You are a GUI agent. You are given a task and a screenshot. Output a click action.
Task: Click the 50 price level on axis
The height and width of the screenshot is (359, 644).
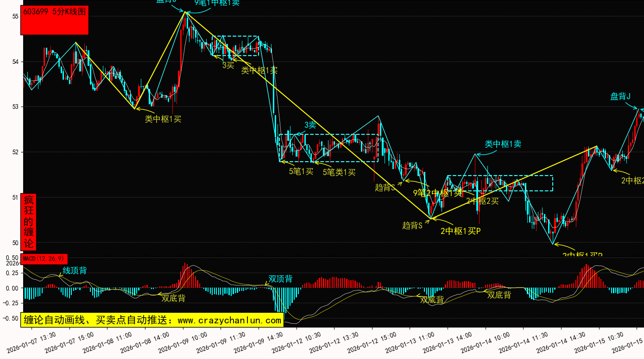15,243
